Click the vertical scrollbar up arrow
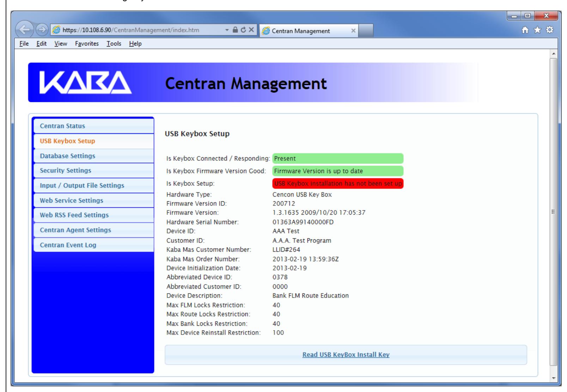This screenshot has height=392, width=567. coord(554,54)
